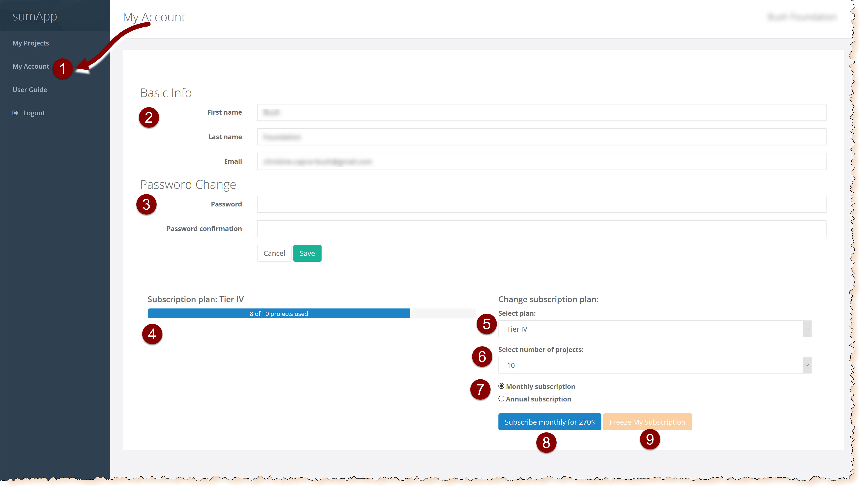
Task: Click the projects used progress bar
Action: (278, 313)
